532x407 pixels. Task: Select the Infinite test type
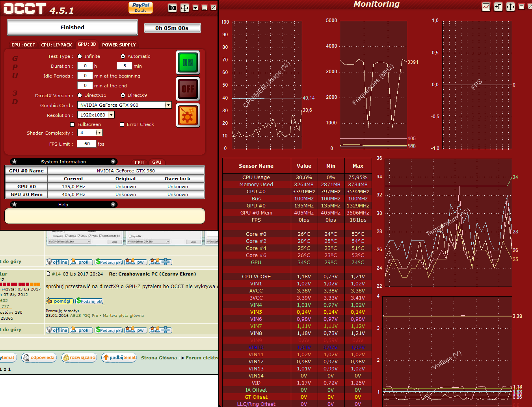click(80, 56)
